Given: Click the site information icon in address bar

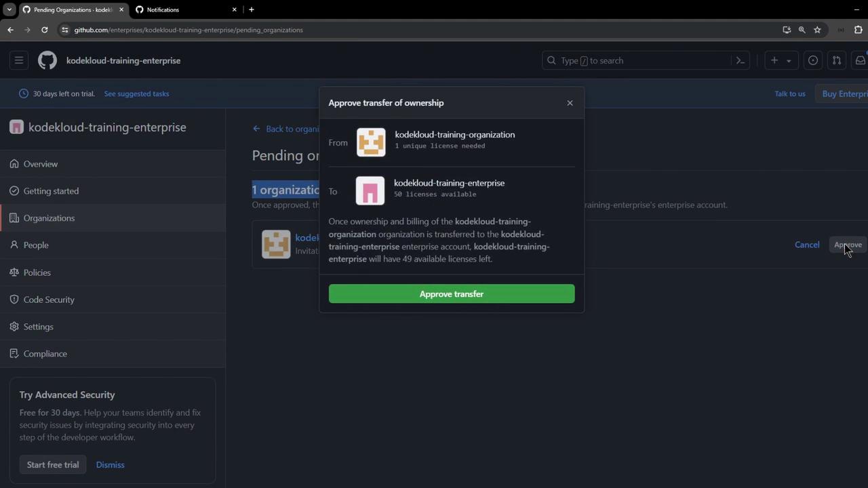Looking at the screenshot, I should coord(65,30).
